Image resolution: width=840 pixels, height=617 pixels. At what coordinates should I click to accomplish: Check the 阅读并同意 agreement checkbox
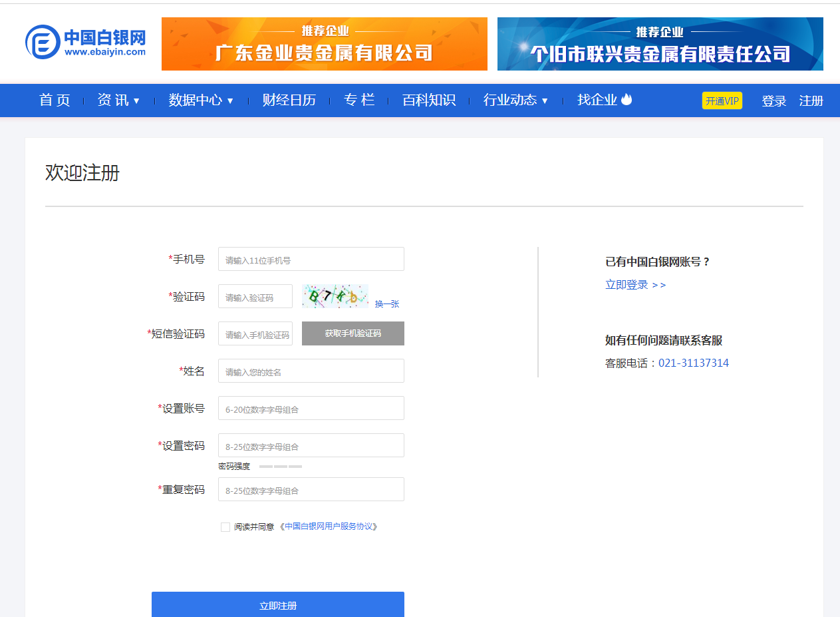point(225,527)
